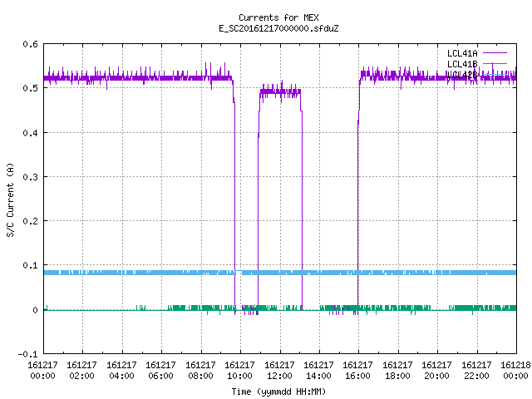532x399 pixels.
Task: Click the LCL42B legend label
Action: point(462,75)
